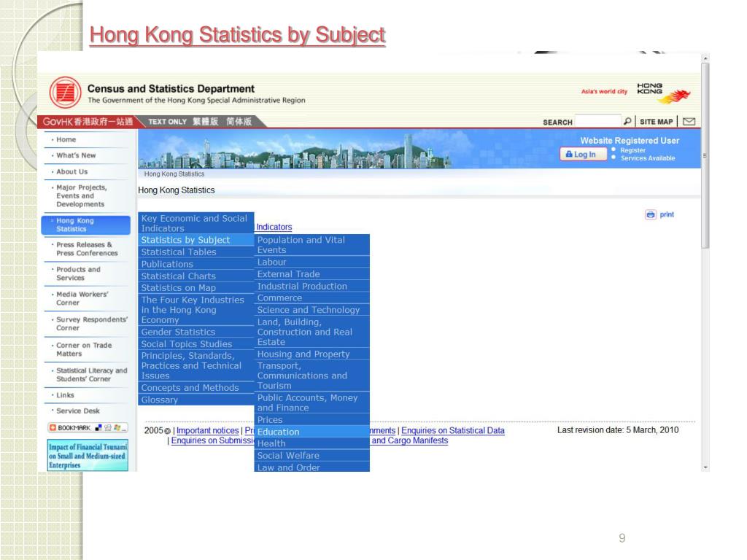Click the Log In button
This screenshot has height=560, width=747.
583,155
